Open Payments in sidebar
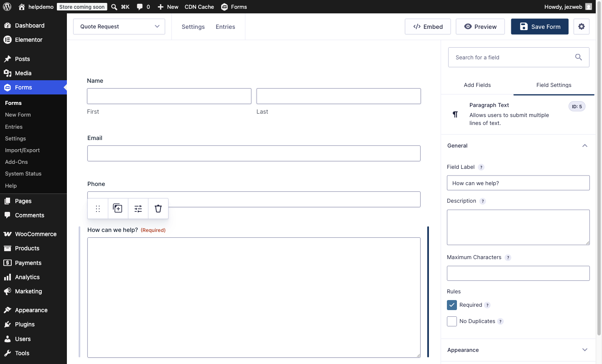602x364 pixels. [33, 263]
